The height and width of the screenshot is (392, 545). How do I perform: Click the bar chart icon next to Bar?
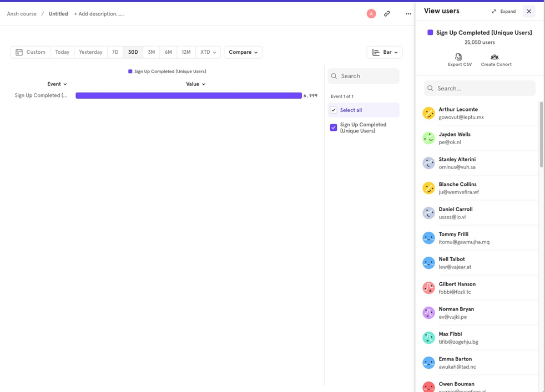tap(376, 52)
